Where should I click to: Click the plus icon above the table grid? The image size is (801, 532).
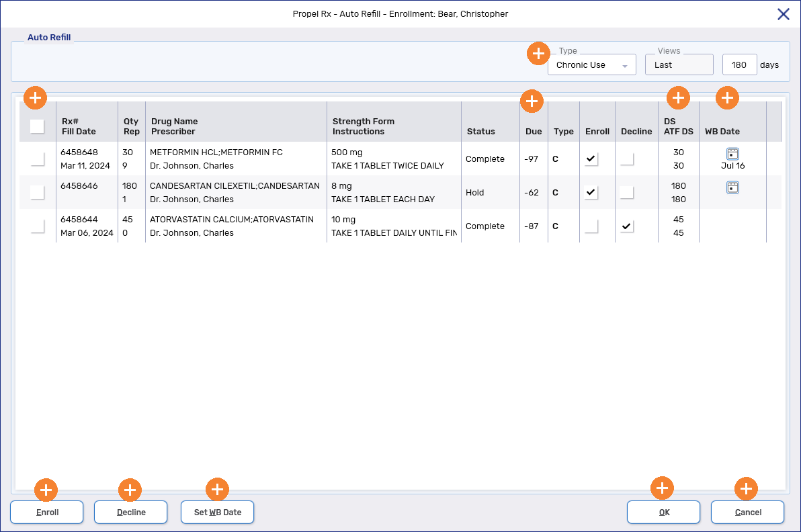pyautogui.click(x=35, y=97)
